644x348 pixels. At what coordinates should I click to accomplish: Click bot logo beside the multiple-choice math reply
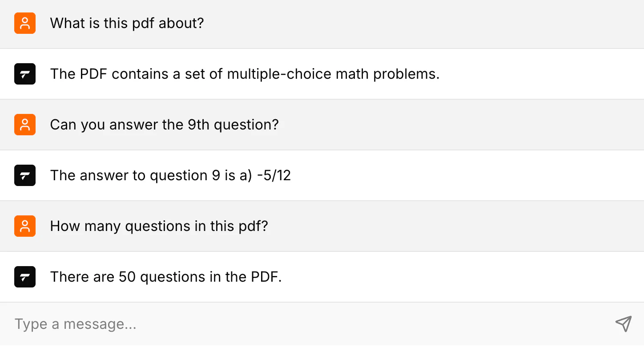point(25,74)
